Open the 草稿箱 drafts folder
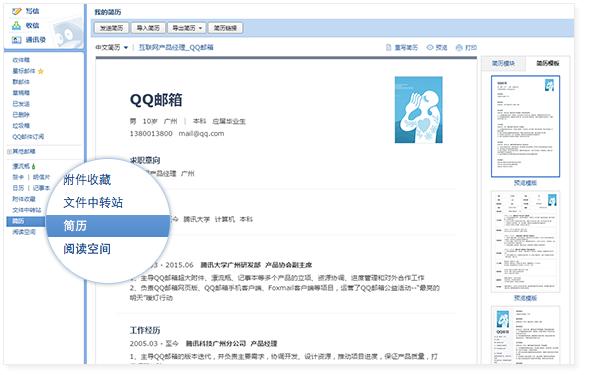The image size is (590, 375). [21, 93]
